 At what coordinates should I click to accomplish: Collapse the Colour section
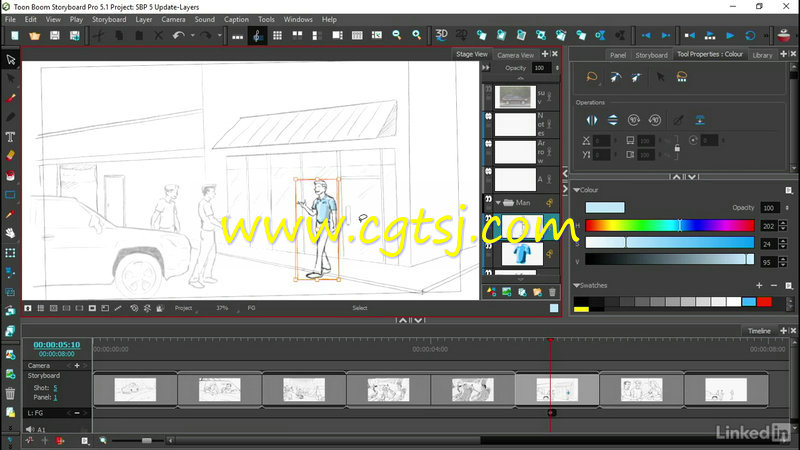click(x=577, y=190)
